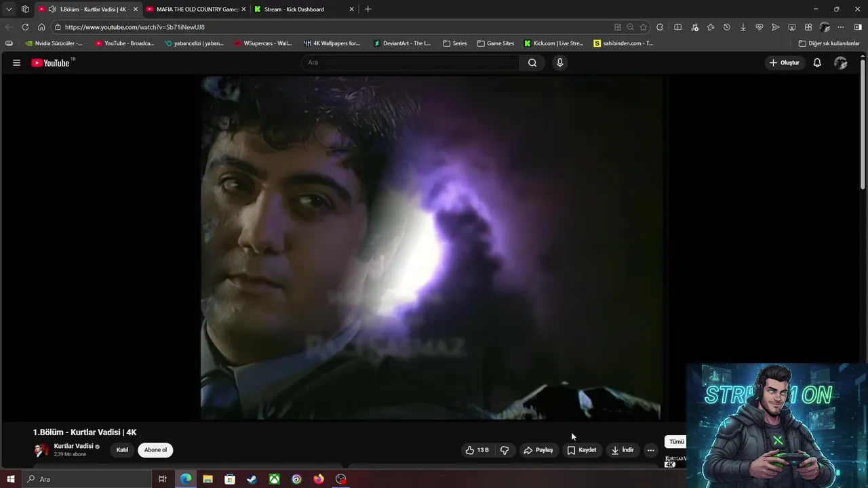Viewport: 868px width, 488px height.
Task: Open Steam from the taskbar
Action: point(252,479)
